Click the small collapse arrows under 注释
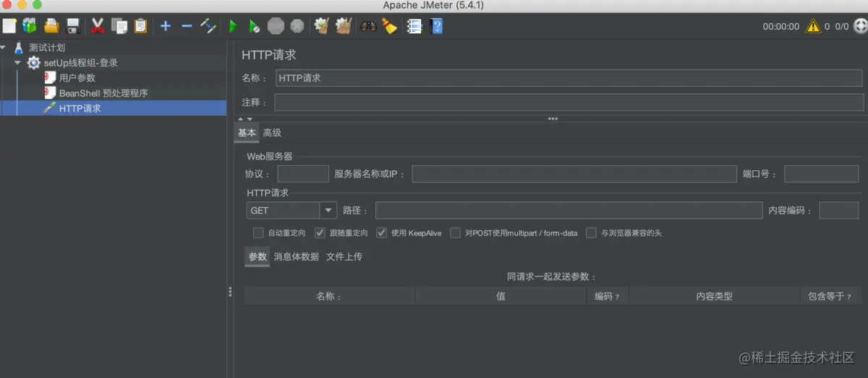This screenshot has width=868, height=378. (x=245, y=119)
